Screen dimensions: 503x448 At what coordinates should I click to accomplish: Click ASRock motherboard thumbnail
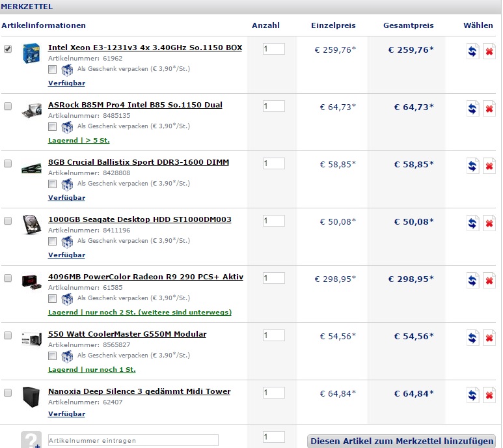pyautogui.click(x=31, y=111)
